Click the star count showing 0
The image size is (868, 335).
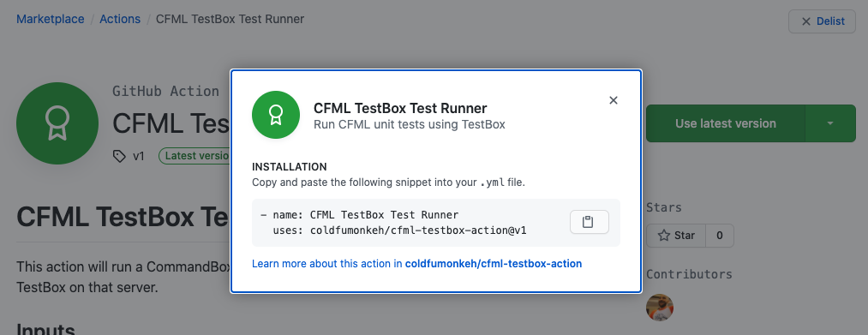point(720,236)
